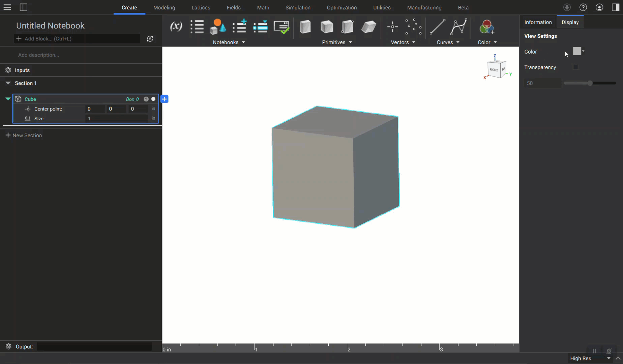The image size is (623, 364).
Task: Click the first Center point X field
Action: pos(95,109)
